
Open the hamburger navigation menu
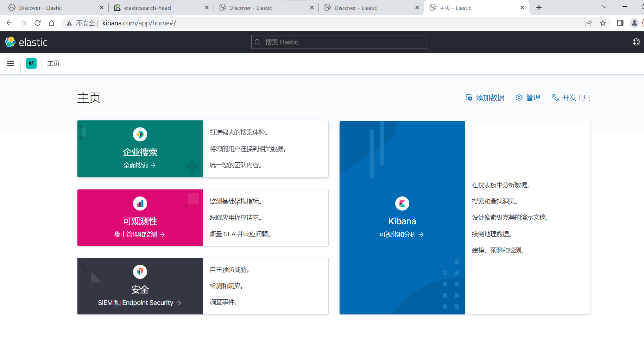[x=10, y=63]
